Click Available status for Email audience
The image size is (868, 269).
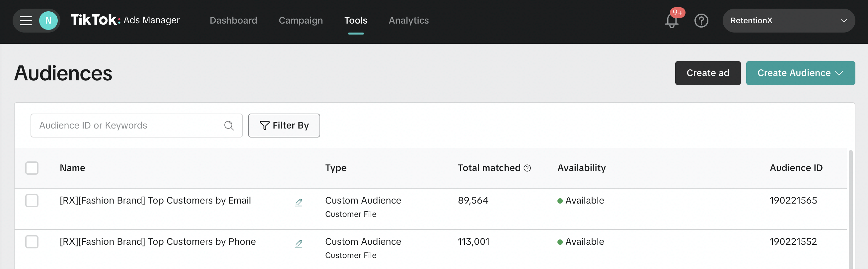click(581, 201)
